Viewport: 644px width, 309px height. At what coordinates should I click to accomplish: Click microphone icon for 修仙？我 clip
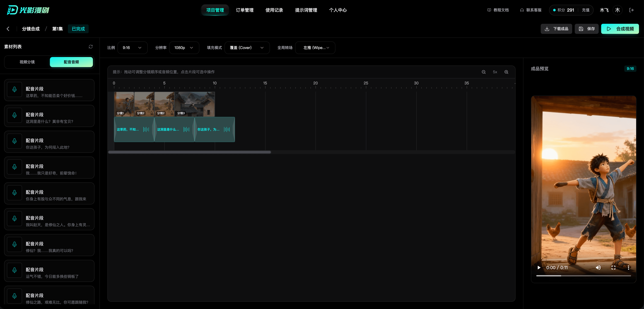tap(14, 244)
